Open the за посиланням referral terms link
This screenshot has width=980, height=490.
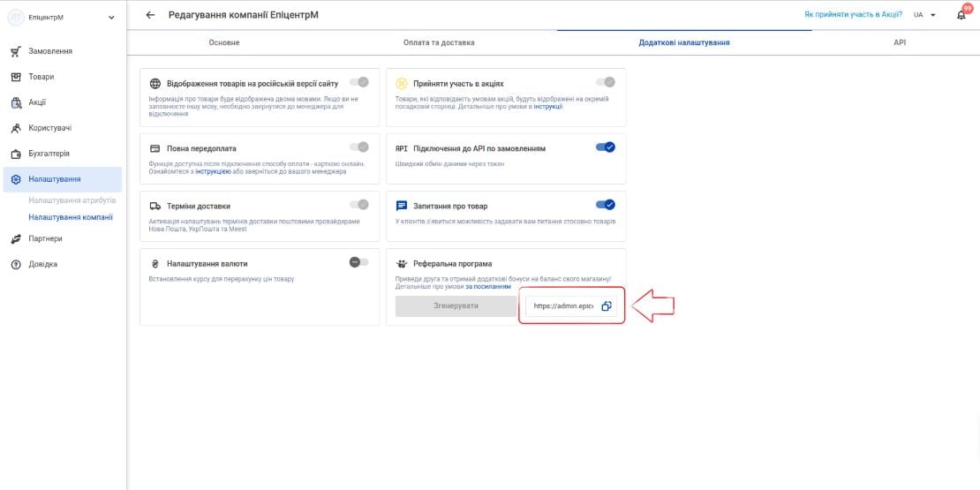tap(487, 286)
